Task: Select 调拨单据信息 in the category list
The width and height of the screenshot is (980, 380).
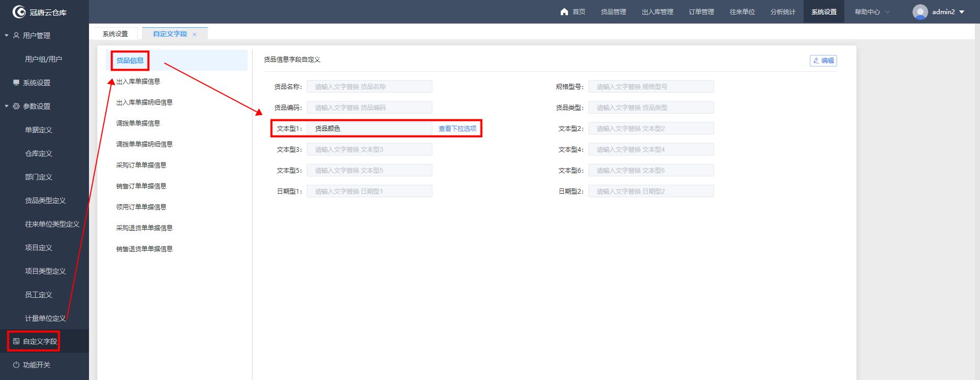Action: 138,124
